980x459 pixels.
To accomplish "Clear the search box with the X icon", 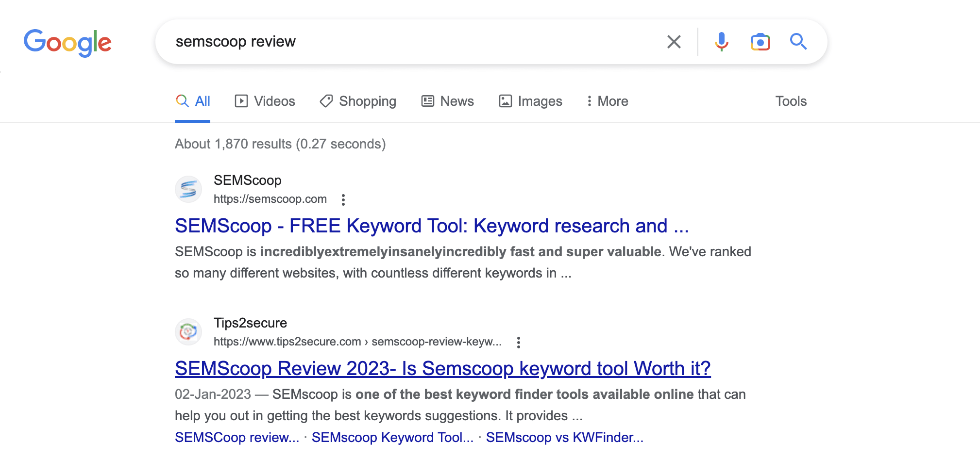I will pos(674,42).
